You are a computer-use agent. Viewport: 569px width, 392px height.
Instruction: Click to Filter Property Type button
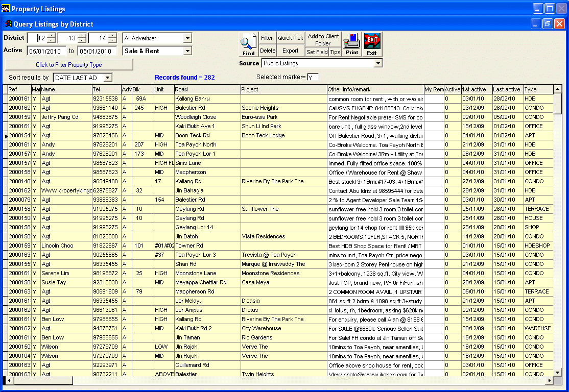[x=69, y=64]
